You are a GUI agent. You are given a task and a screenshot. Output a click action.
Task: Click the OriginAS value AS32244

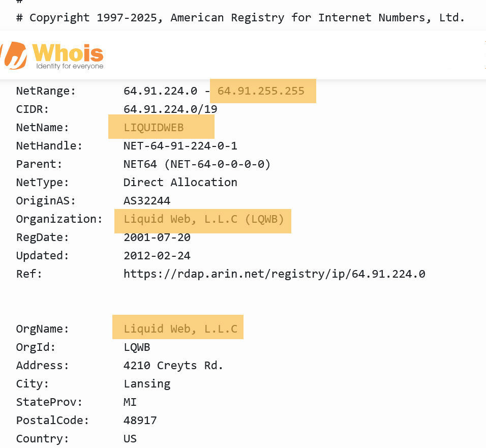tap(147, 200)
